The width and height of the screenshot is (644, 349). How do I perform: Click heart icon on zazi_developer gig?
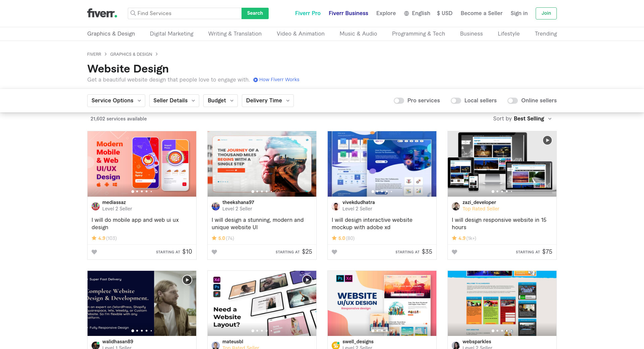point(454,252)
